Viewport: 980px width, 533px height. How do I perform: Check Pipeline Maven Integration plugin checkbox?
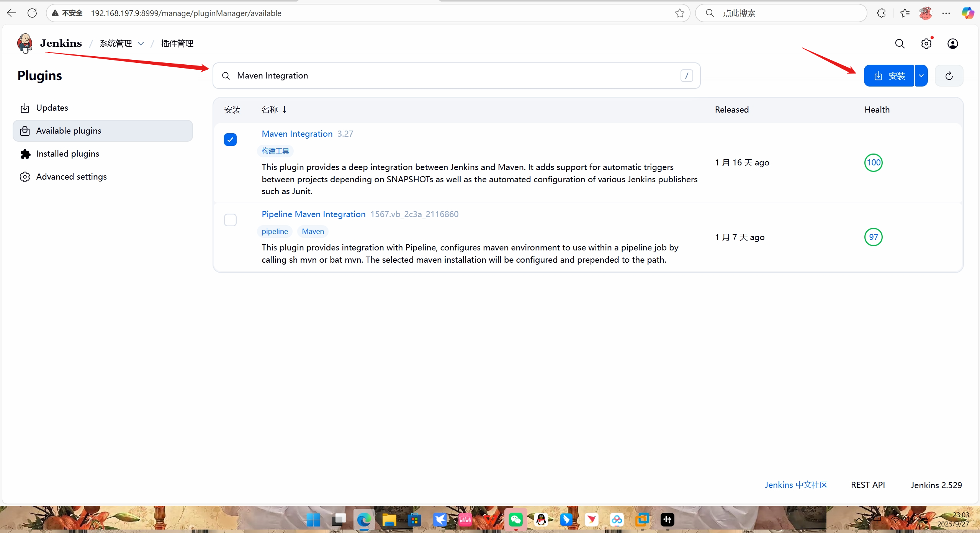[230, 220]
